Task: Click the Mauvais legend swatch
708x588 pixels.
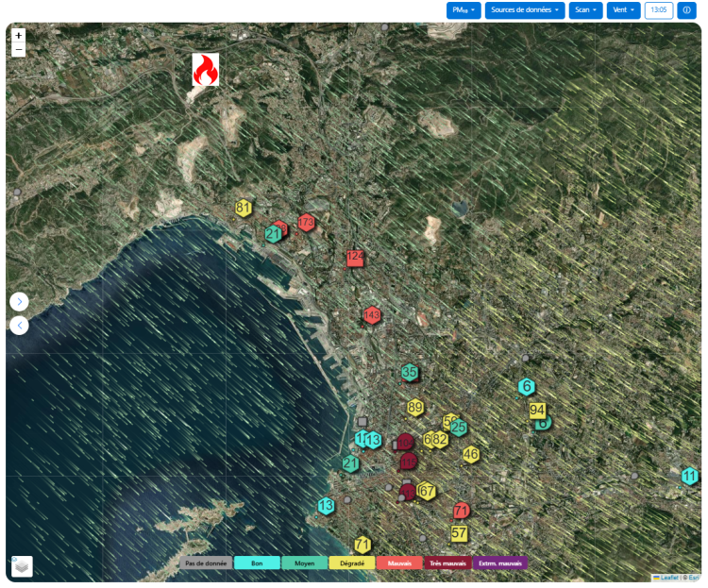Action: point(399,563)
